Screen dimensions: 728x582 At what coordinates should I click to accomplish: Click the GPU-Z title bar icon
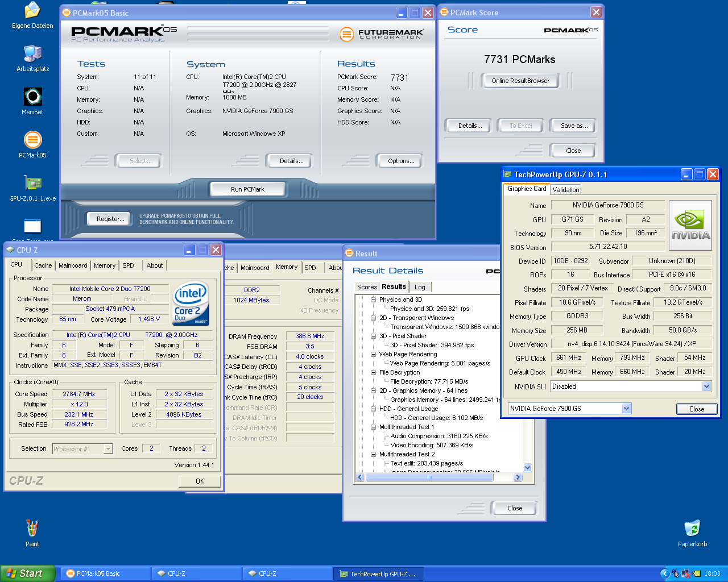click(508, 174)
